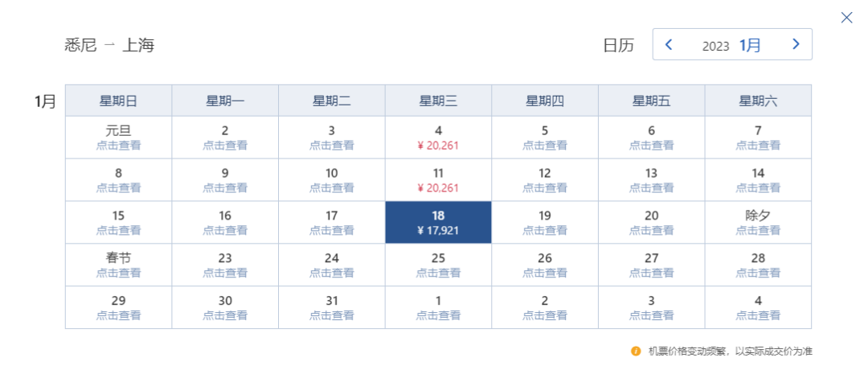Select January 11 with ¥20,261 fare
Screen dimensions: 868x378
pyautogui.click(x=438, y=180)
